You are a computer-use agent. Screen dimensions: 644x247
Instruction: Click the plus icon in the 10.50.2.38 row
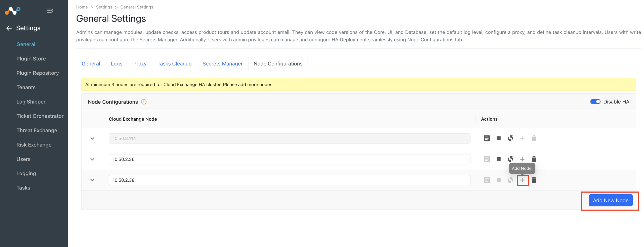click(522, 180)
